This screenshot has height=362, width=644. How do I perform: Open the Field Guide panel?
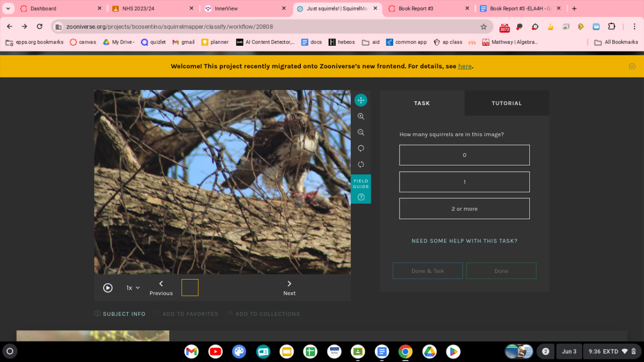coord(361,189)
